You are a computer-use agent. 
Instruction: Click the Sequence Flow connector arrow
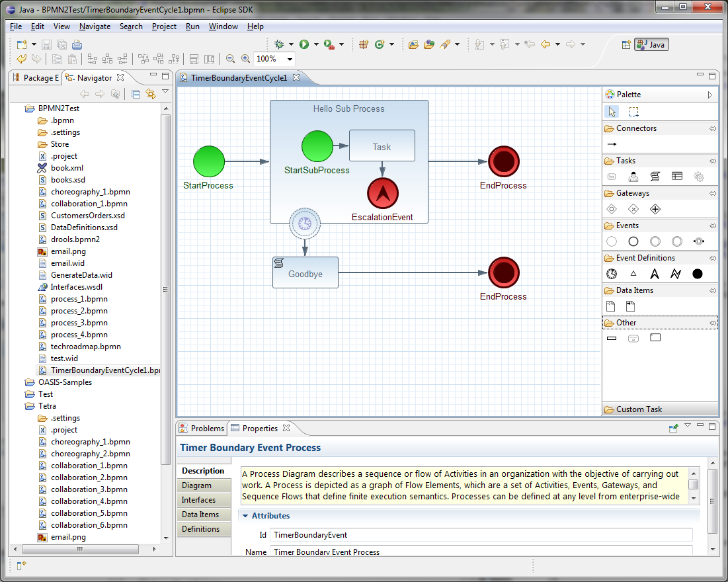(x=612, y=144)
